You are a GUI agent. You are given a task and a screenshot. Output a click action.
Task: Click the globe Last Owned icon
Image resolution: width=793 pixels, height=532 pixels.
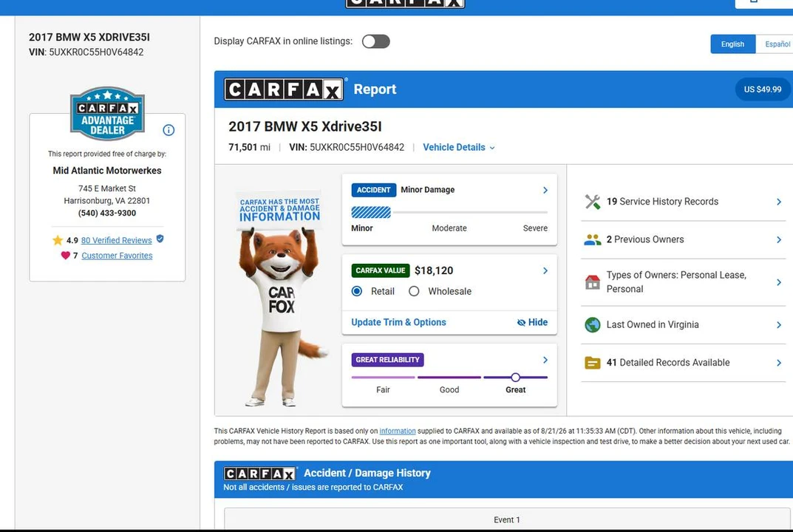click(592, 324)
